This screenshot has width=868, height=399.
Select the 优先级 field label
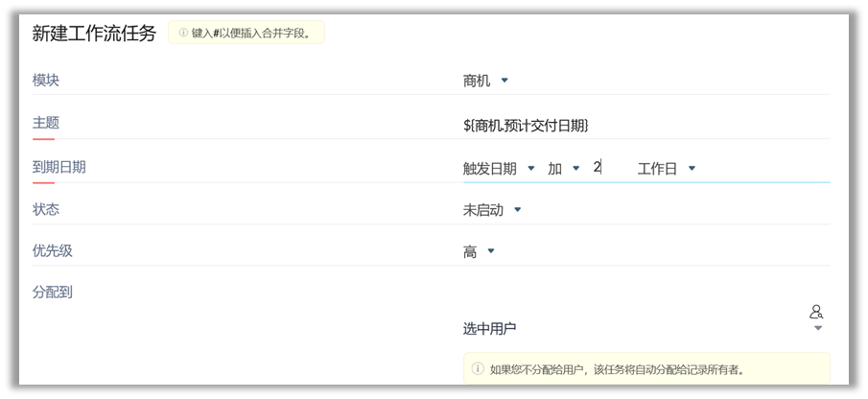click(53, 250)
